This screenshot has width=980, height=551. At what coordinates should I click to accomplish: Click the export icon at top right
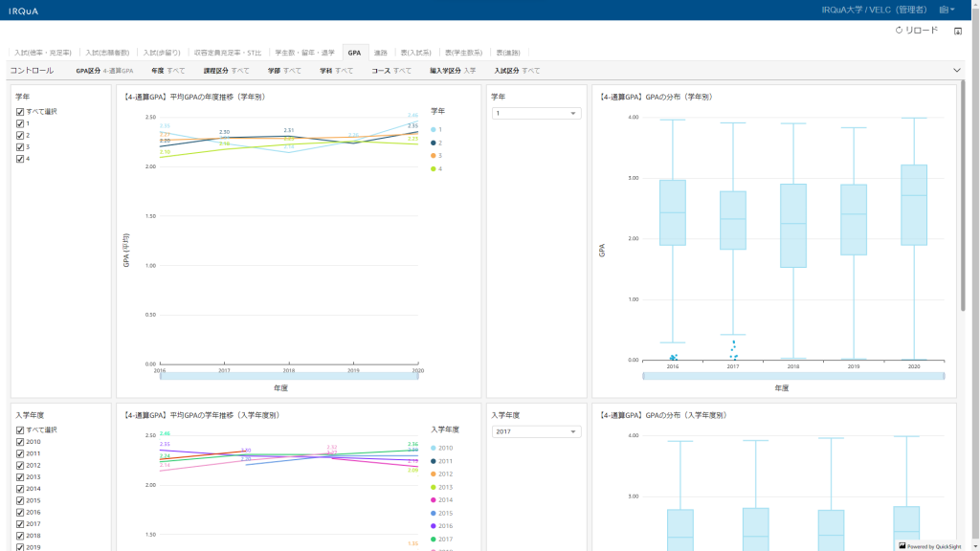[958, 31]
